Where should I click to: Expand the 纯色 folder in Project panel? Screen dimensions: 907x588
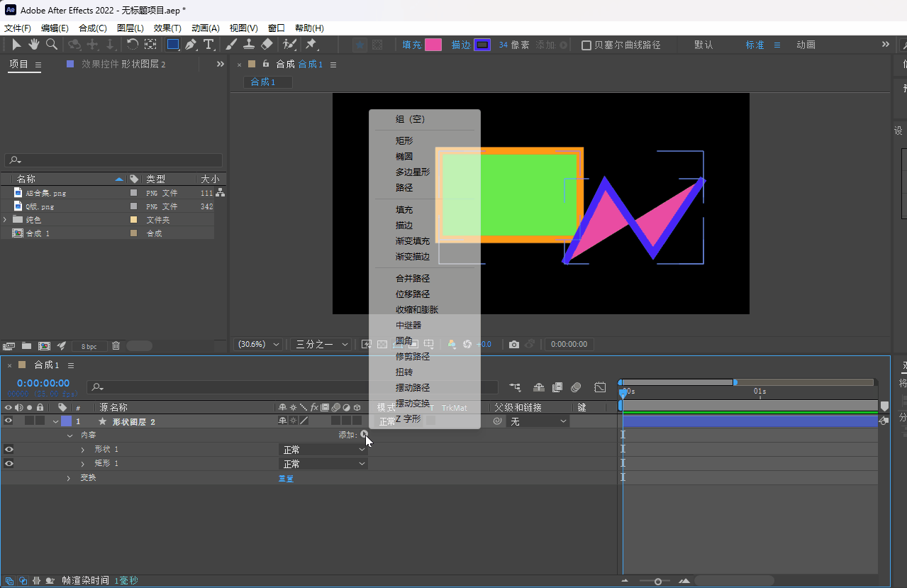(x=5, y=220)
